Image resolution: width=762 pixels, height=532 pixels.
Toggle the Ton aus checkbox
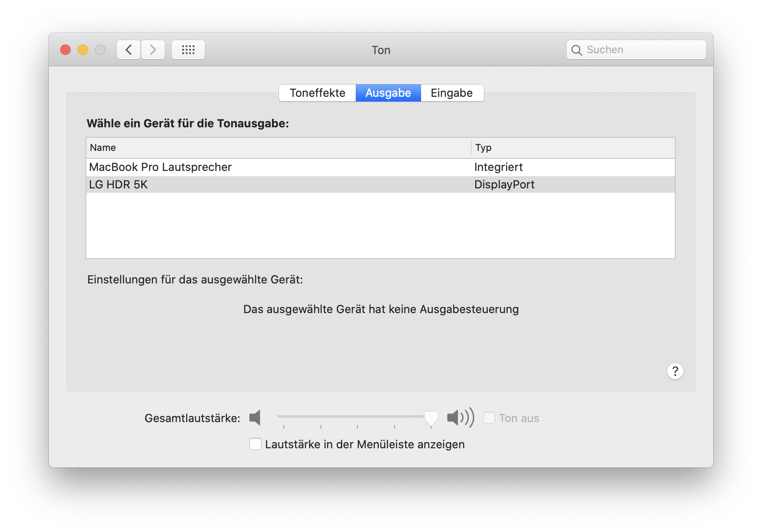[489, 418]
